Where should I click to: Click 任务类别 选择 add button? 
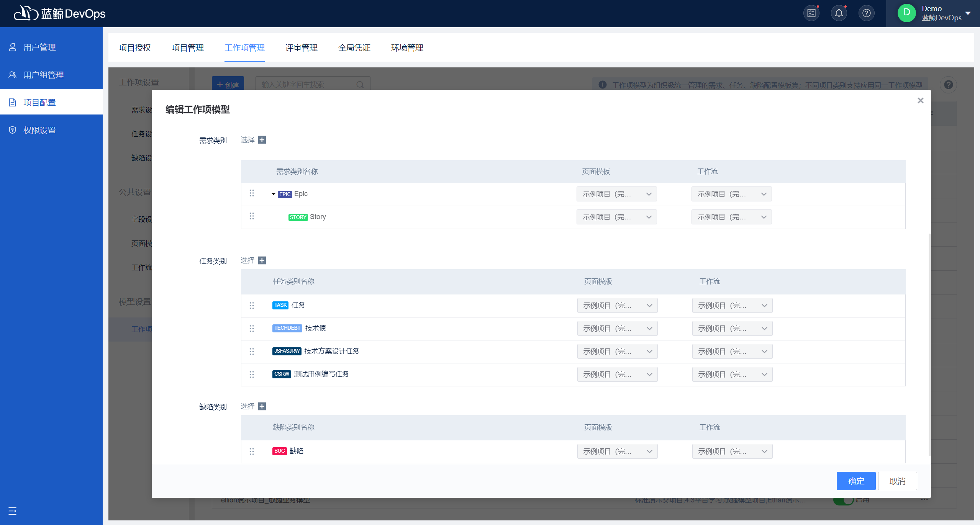[x=262, y=260]
